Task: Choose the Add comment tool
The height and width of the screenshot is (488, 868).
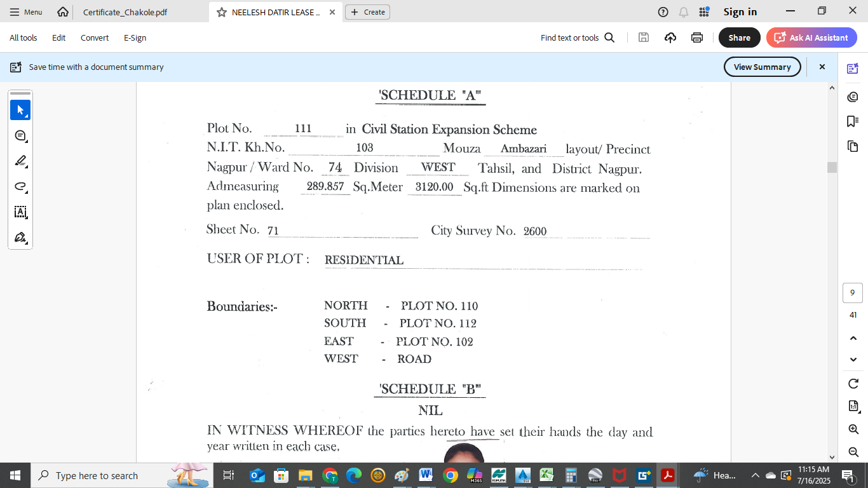Action: pos(20,135)
